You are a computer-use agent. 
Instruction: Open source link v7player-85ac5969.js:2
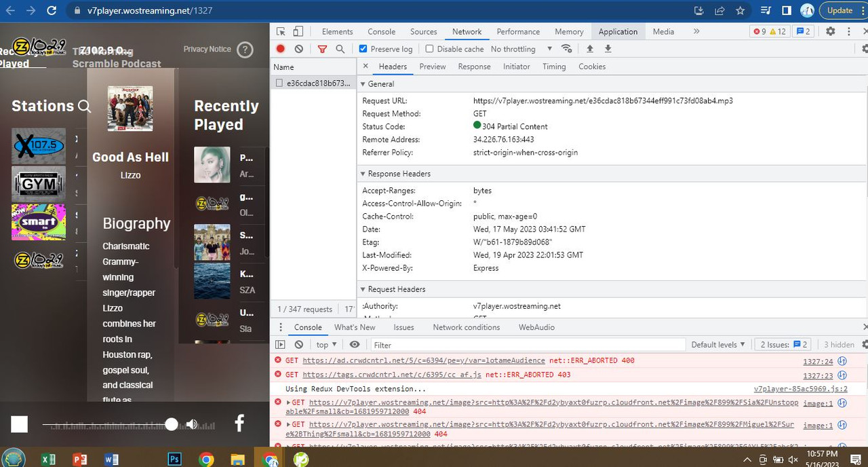click(801, 389)
